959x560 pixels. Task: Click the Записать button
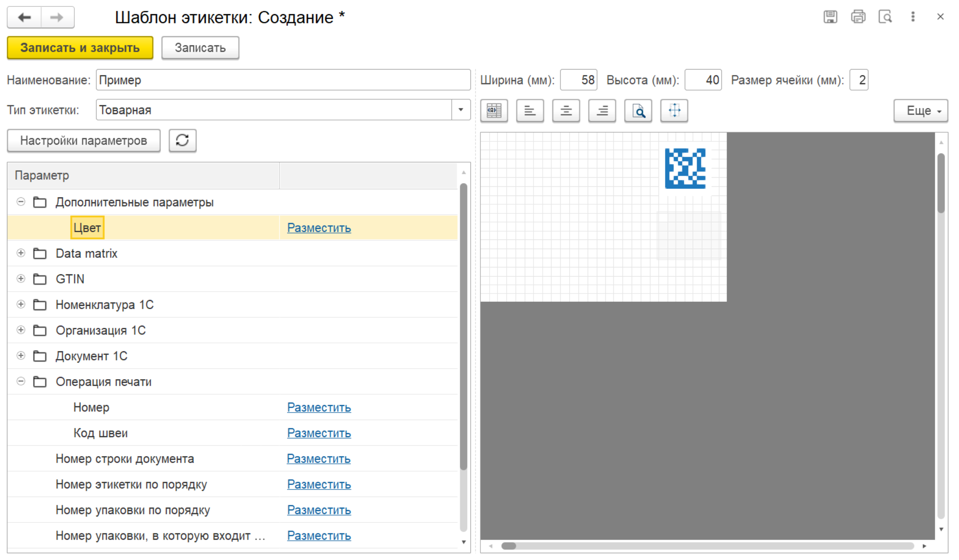[x=200, y=48]
